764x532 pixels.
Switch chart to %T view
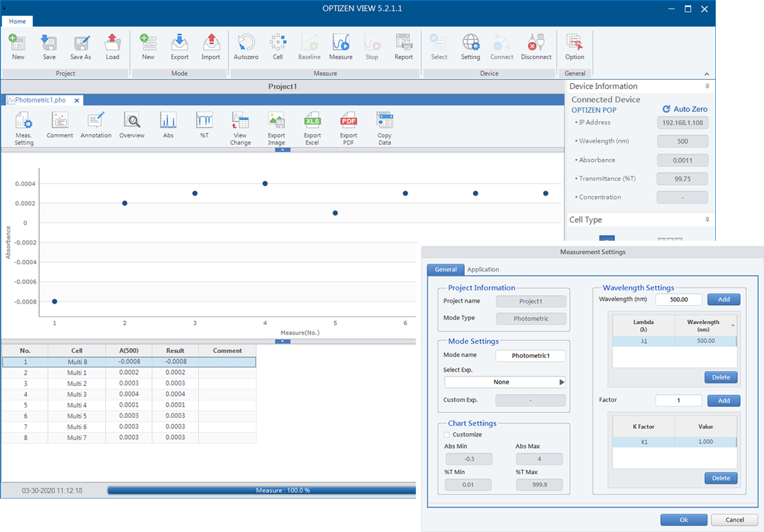tap(204, 125)
